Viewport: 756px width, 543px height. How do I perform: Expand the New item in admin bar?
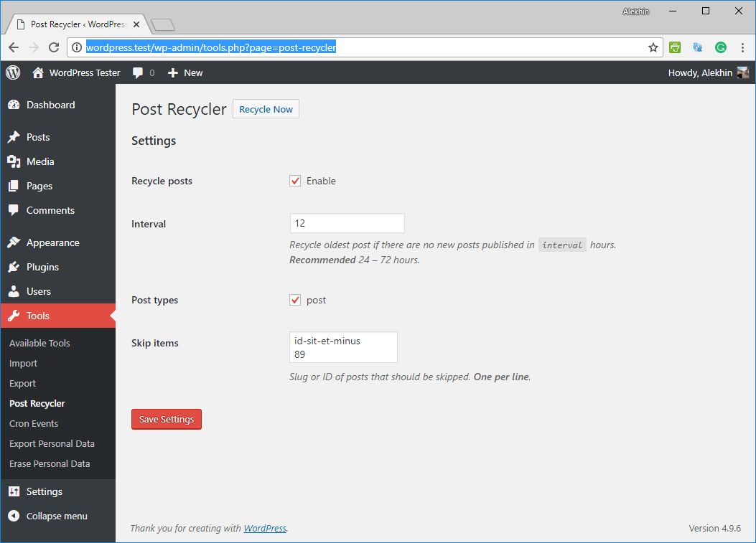coord(185,72)
